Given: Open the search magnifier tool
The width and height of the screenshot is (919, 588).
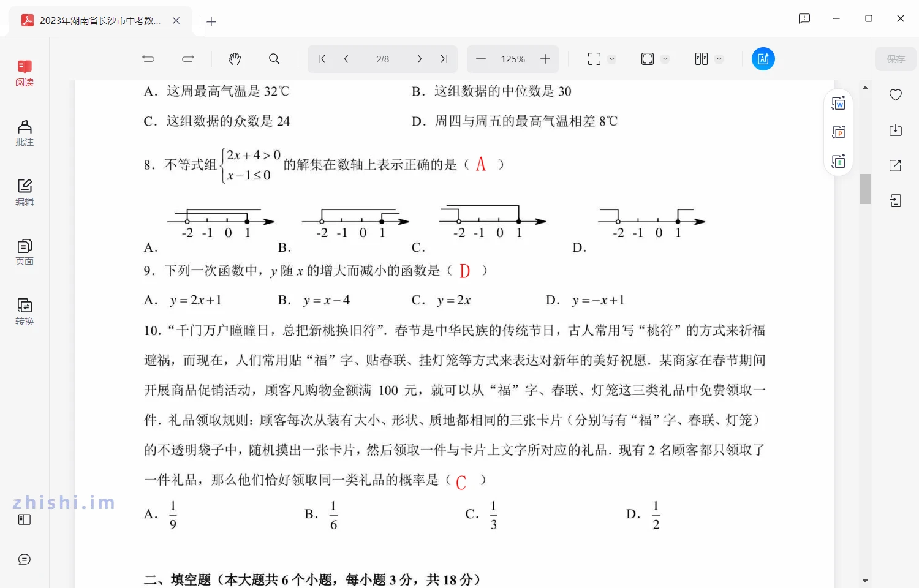Looking at the screenshot, I should click(274, 59).
